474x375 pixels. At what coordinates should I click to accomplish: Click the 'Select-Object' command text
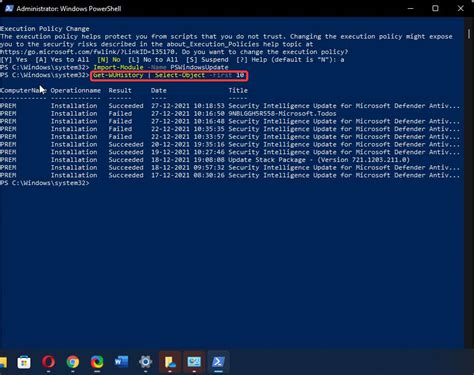point(180,75)
